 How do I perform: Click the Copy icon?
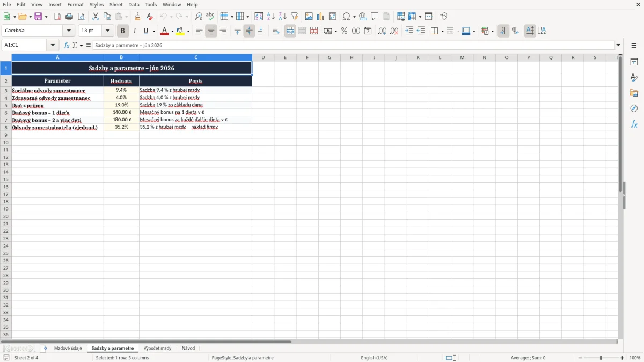pos(107,17)
